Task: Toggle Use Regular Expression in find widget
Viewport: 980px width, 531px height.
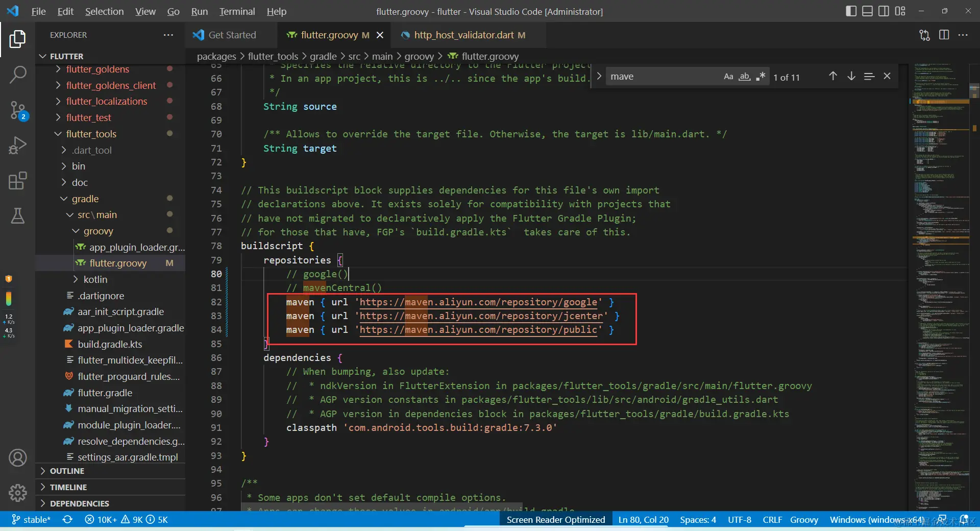Action: tap(761, 77)
